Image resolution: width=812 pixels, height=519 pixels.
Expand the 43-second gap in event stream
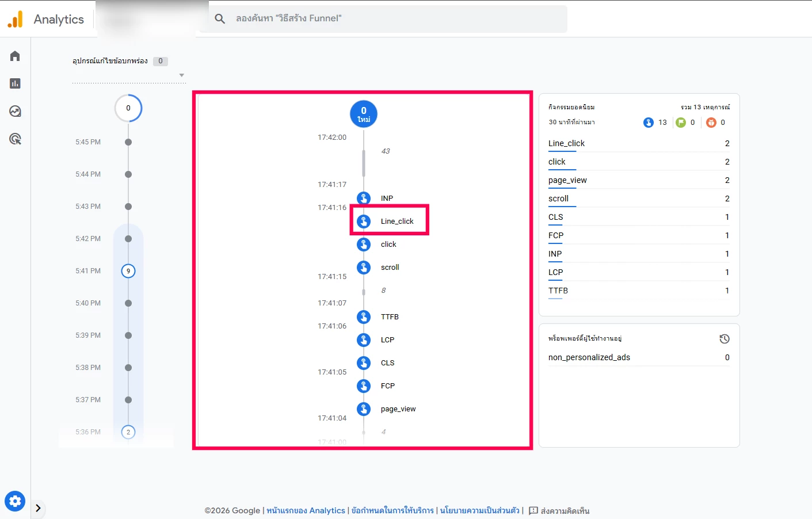coord(364,162)
